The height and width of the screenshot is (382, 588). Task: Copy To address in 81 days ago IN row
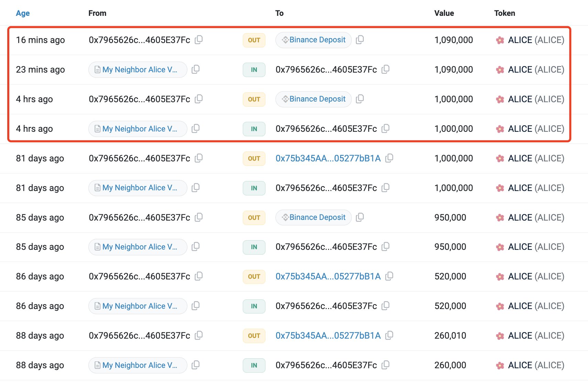pyautogui.click(x=386, y=188)
